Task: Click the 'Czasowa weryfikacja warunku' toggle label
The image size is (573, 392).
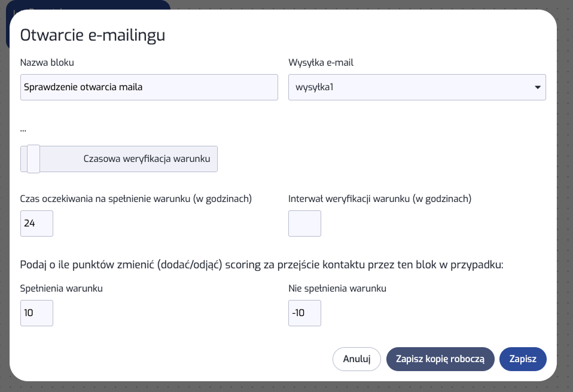Action: point(147,159)
